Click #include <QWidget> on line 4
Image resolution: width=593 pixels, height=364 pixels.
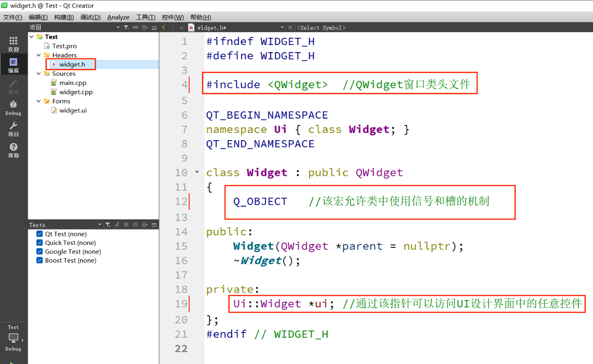point(267,85)
